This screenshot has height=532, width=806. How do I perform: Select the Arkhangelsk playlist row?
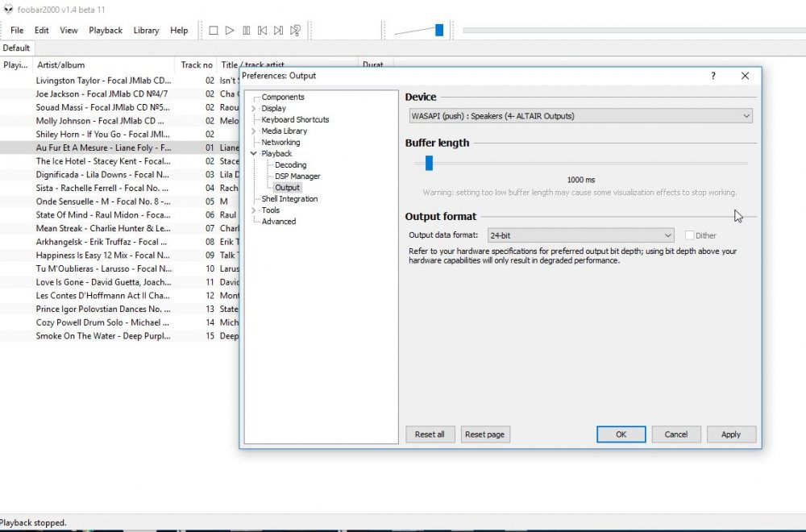119,242
